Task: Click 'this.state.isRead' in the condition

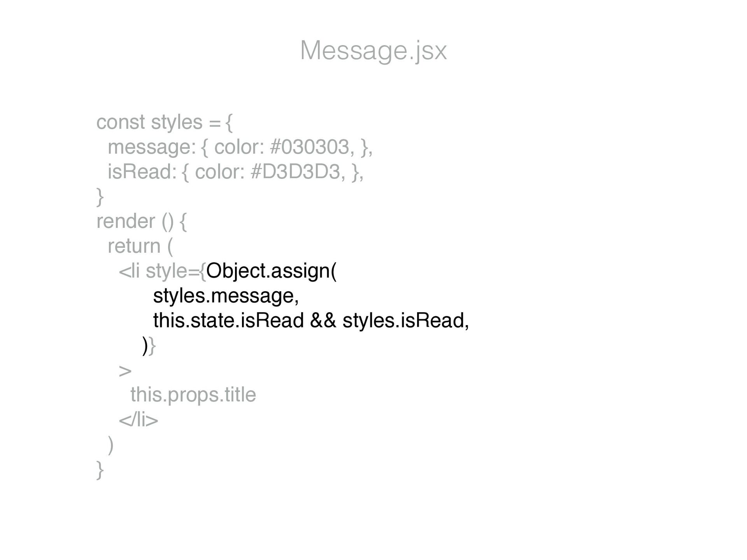Action: click(228, 320)
